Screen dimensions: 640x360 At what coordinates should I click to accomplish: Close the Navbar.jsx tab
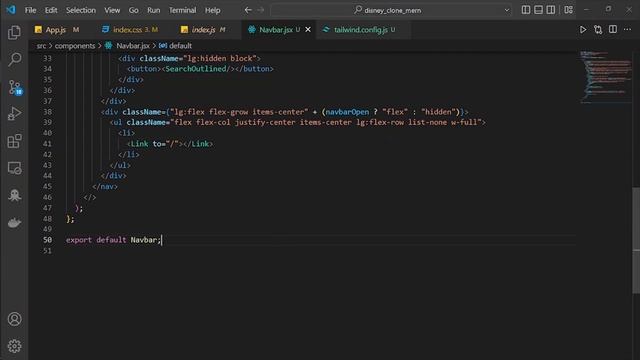(308, 29)
